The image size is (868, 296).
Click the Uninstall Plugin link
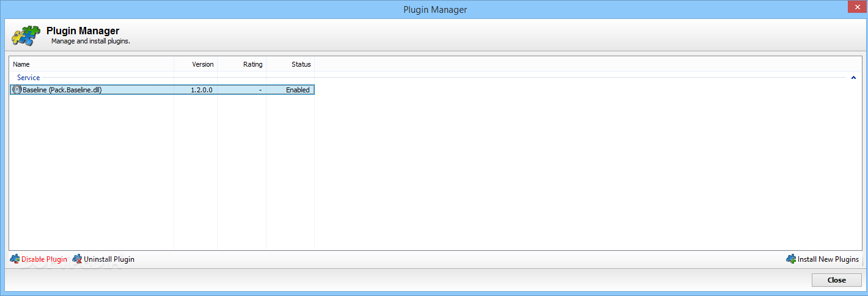coord(109,259)
